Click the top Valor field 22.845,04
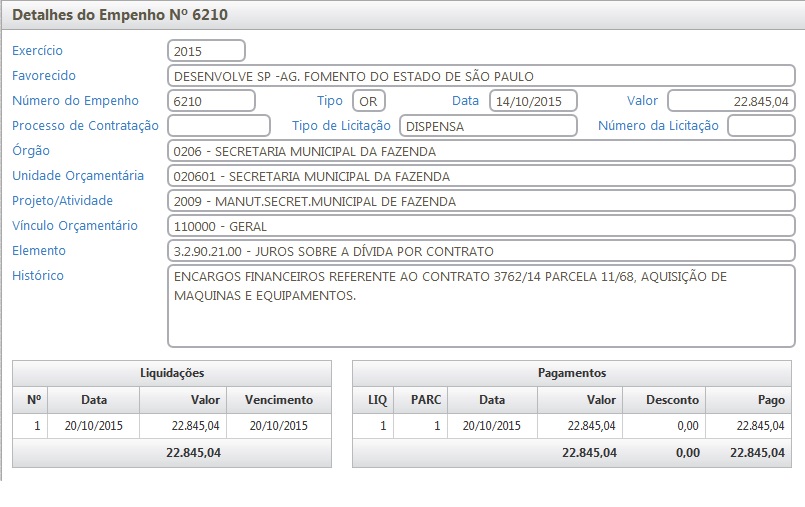Image resolution: width=805 pixels, height=507 pixels. 731,101
